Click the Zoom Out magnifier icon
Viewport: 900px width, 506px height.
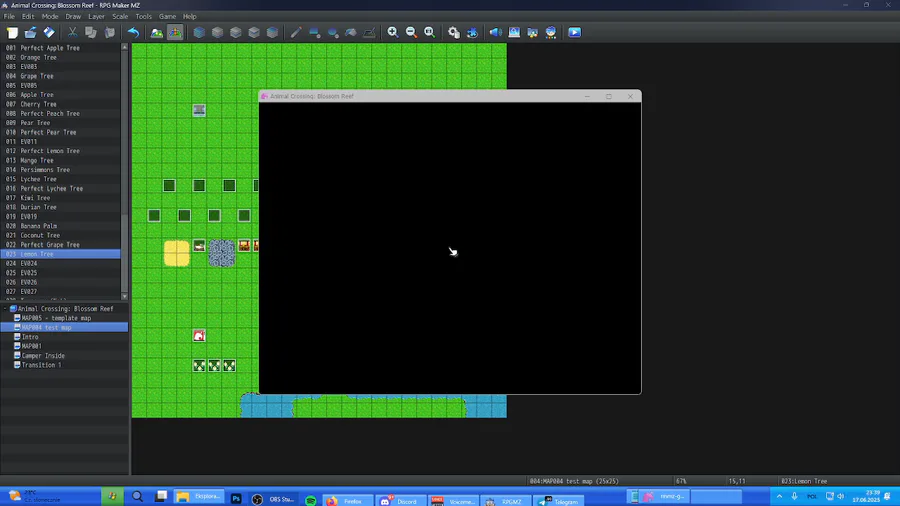(411, 33)
